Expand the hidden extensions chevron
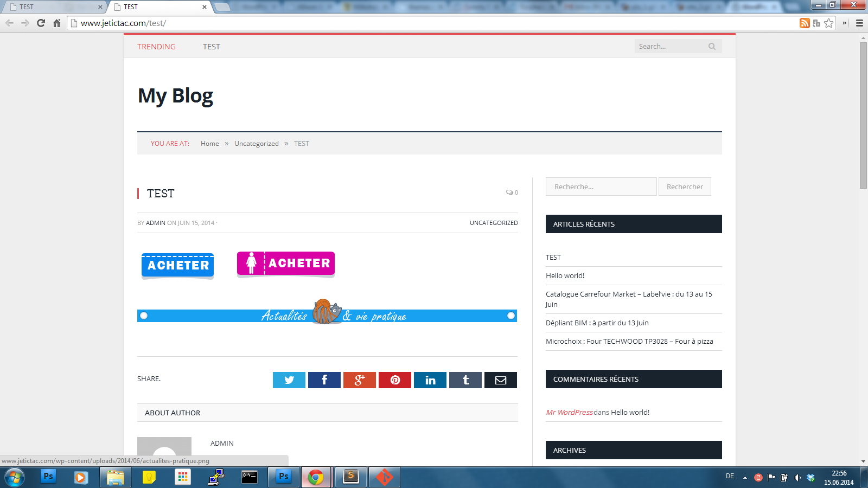 coord(844,23)
